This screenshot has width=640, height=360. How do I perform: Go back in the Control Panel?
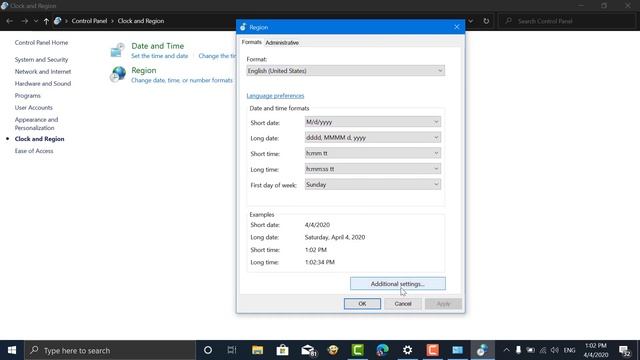(x=10, y=21)
